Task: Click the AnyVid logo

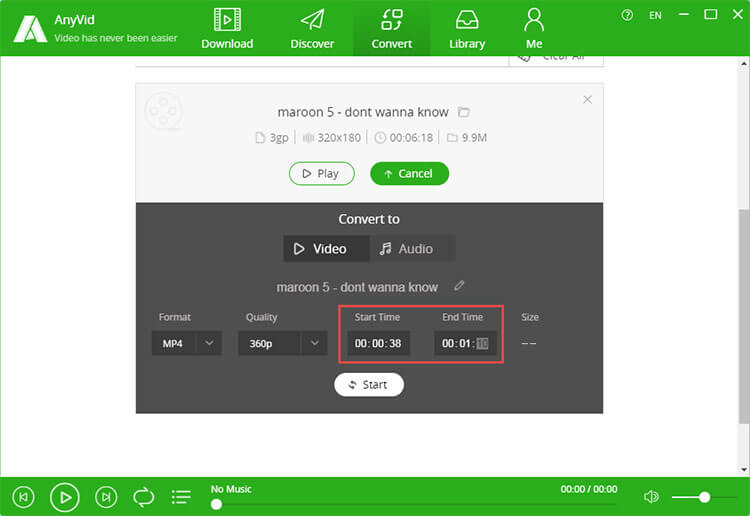Action: (x=30, y=29)
